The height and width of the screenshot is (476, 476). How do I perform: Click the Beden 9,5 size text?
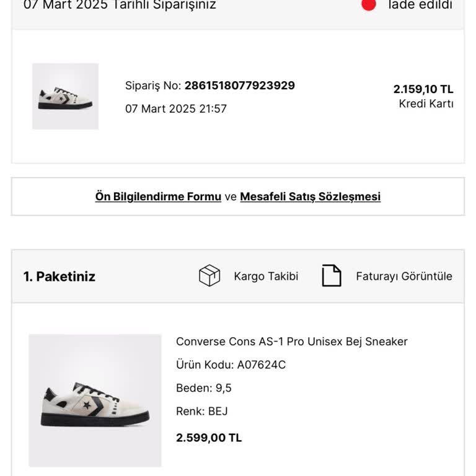204,388
